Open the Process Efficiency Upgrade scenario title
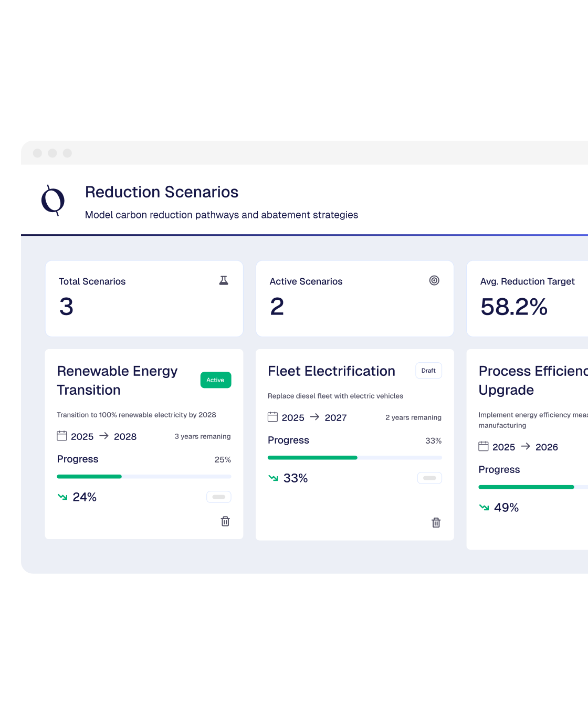Screen dimensions: 588x714 click(530, 380)
